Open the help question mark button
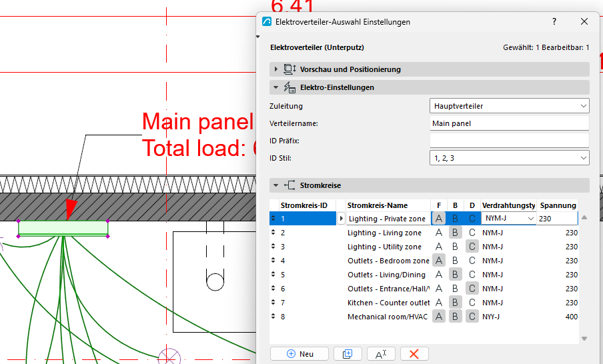 tap(554, 21)
